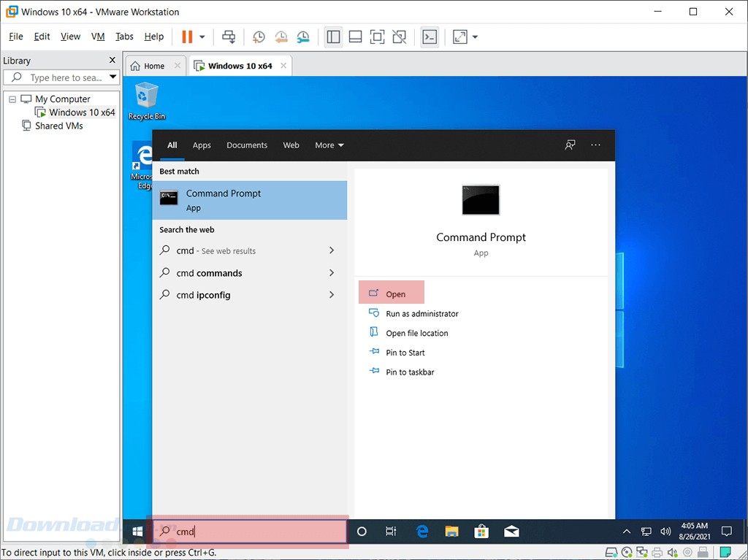Screen dimensions: 748x560
Task: Toggle Unity mode icon
Action: 399,37
